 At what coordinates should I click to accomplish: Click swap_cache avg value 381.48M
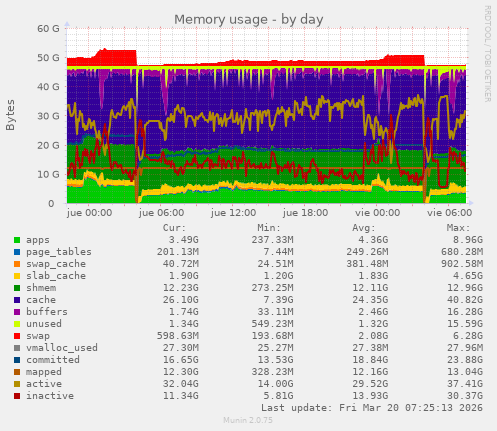tap(367, 264)
